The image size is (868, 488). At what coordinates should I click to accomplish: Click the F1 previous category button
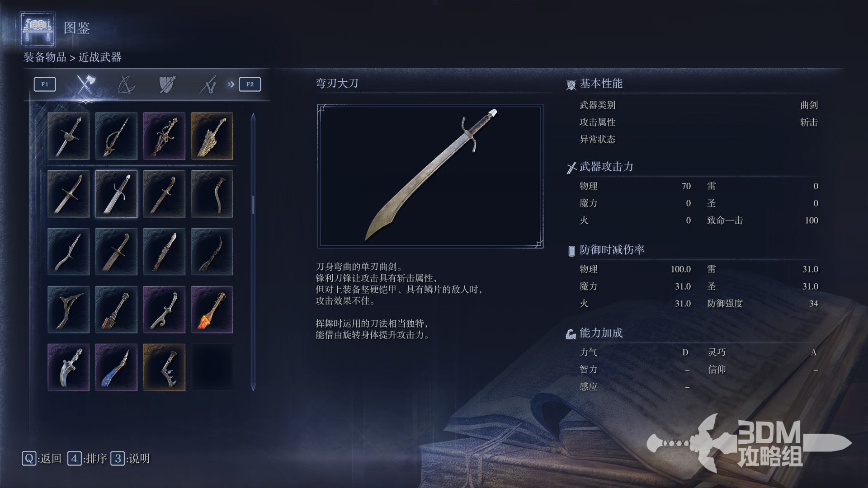coord(45,84)
